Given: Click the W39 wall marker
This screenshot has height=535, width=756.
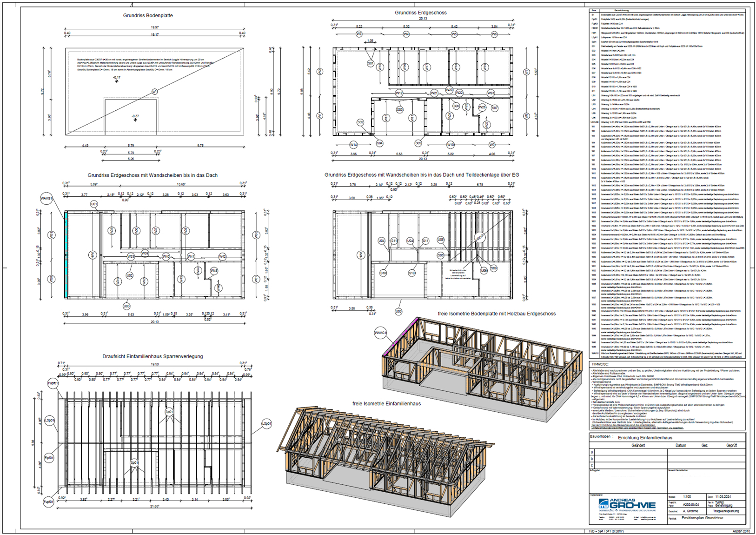Looking at the screenshot, I should click(x=145, y=254).
